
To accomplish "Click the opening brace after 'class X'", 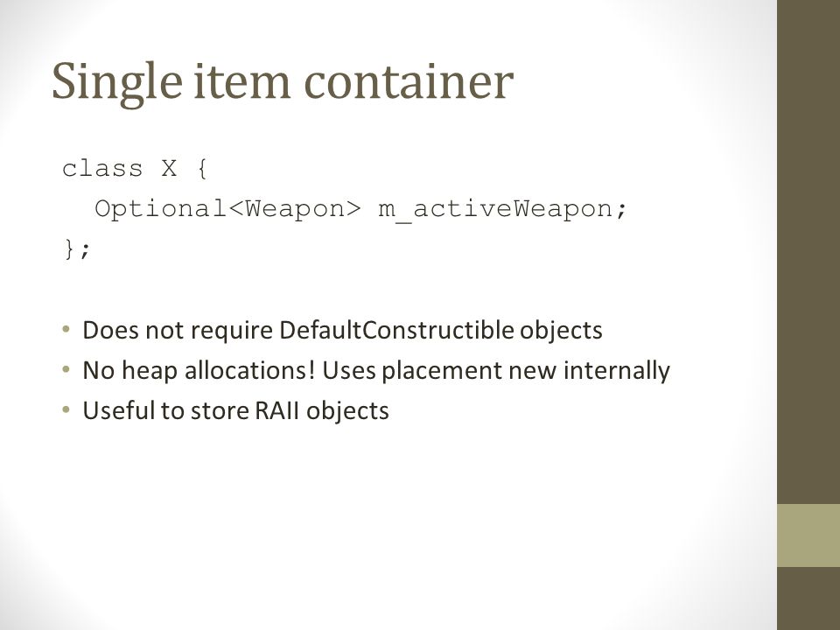I will (202, 169).
